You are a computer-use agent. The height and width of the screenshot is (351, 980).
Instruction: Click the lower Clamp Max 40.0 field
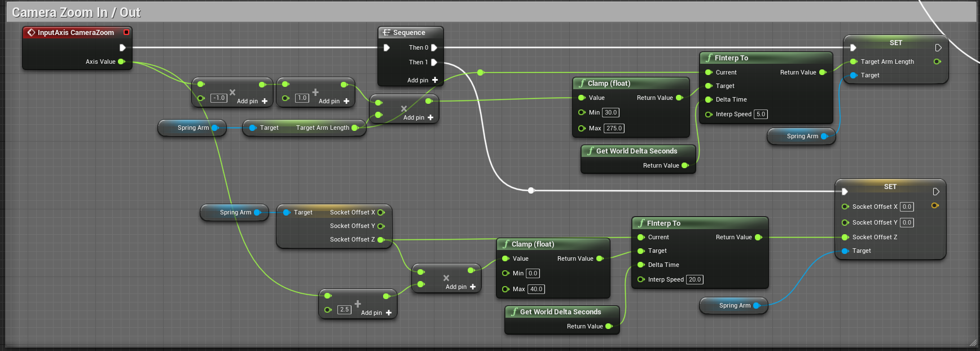(536, 289)
